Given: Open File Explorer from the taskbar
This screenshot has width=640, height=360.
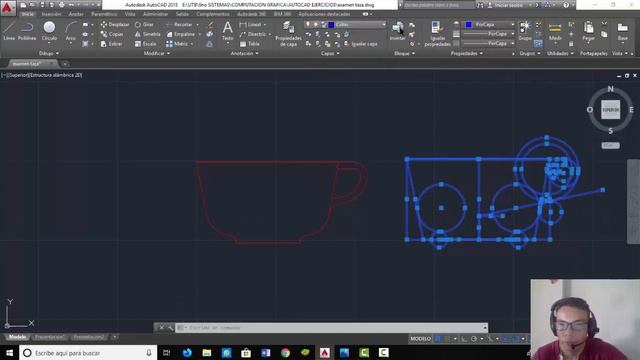Looking at the screenshot, I should point(207,353).
